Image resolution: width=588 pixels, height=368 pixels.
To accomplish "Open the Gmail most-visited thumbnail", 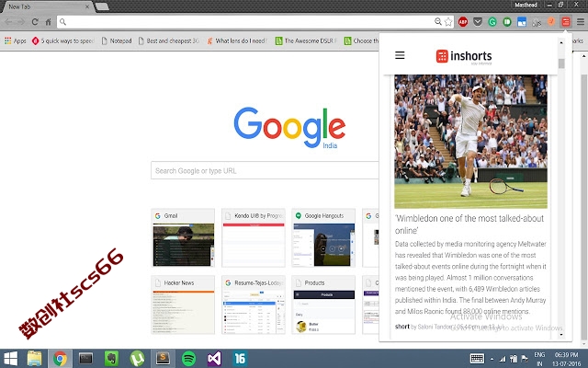I will point(183,237).
